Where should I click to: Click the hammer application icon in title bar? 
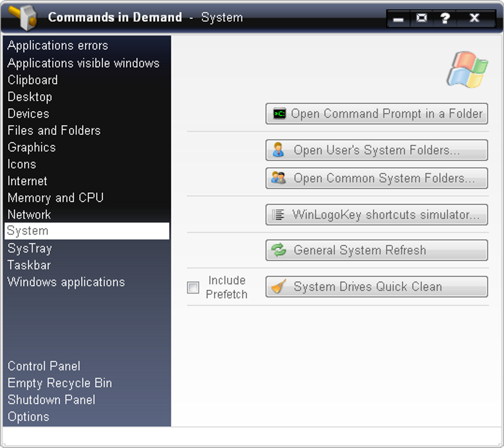point(23,17)
